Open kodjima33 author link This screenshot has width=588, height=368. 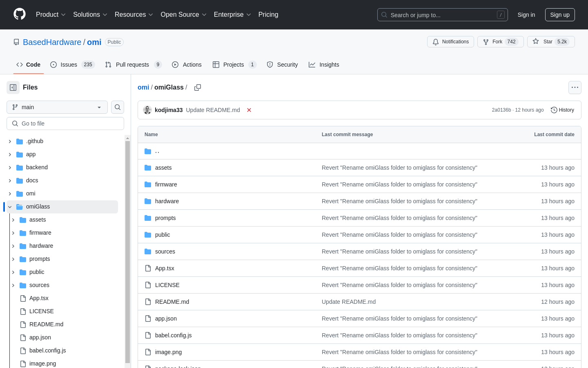click(169, 110)
